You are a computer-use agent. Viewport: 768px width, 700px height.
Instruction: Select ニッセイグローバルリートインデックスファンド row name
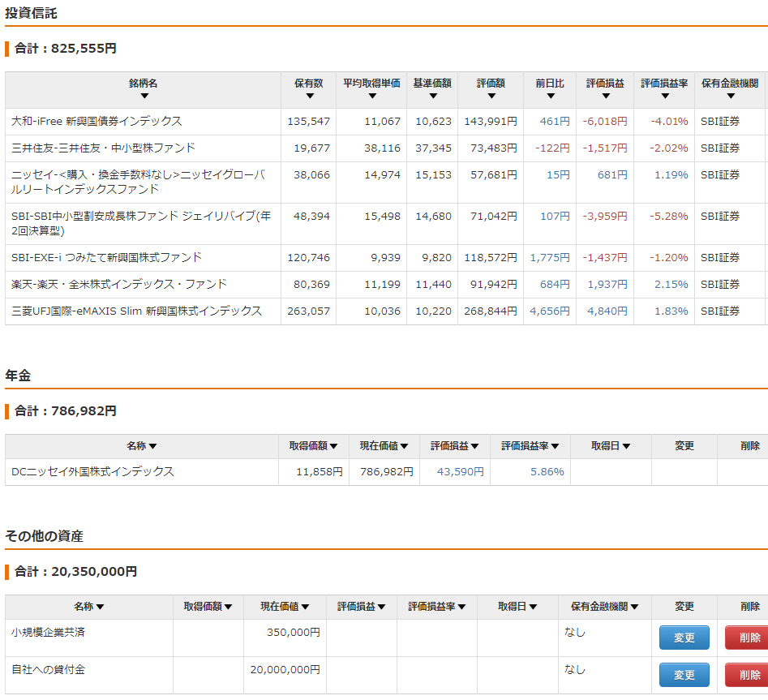point(138,182)
